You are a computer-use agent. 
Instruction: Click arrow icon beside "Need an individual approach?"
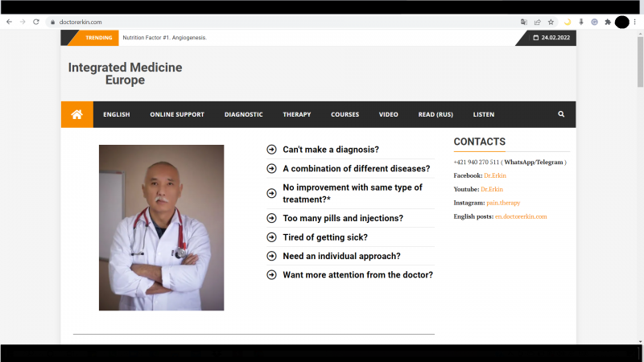[271, 256]
